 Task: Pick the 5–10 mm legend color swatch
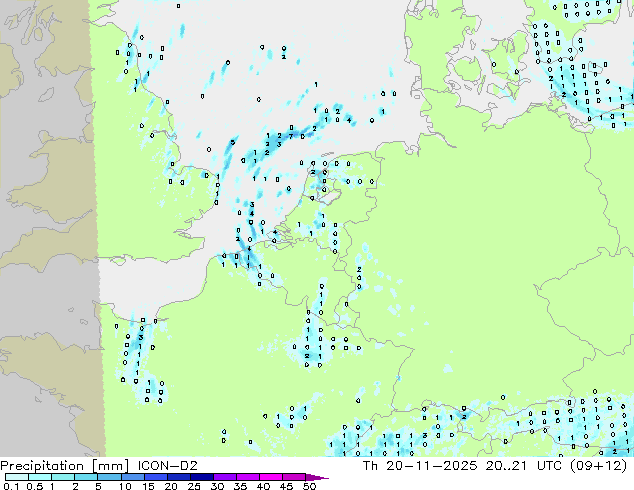tap(109, 477)
